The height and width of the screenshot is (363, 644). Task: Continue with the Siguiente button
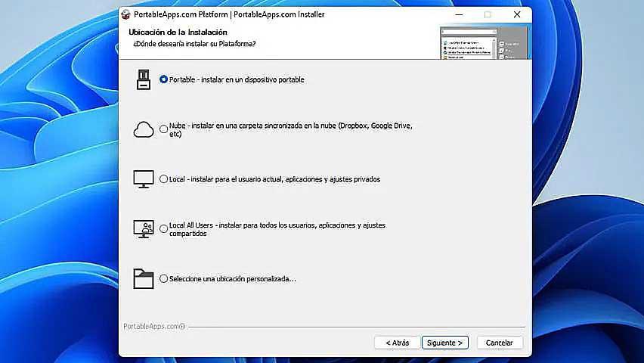444,343
